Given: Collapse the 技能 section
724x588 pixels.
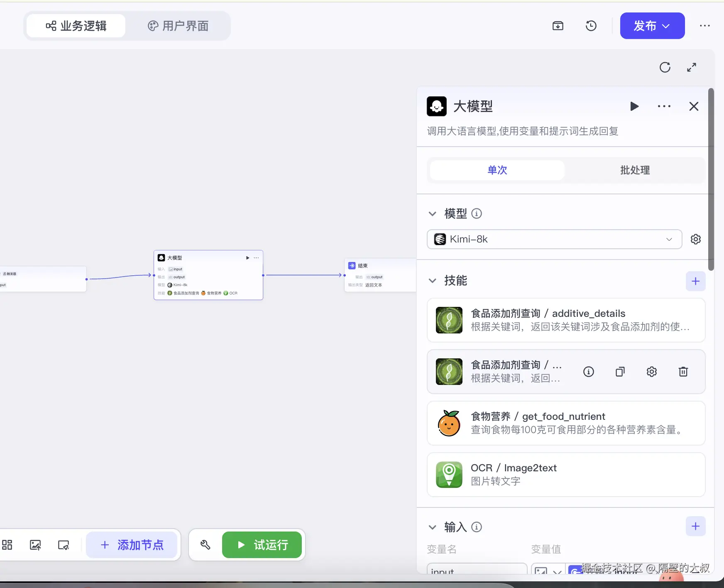Looking at the screenshot, I should click(433, 281).
